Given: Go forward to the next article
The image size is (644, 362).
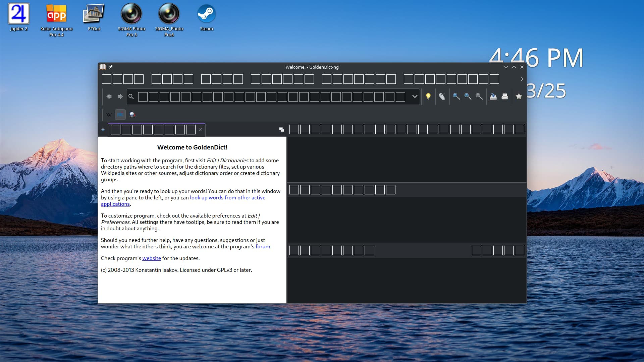Looking at the screenshot, I should [x=120, y=97].
